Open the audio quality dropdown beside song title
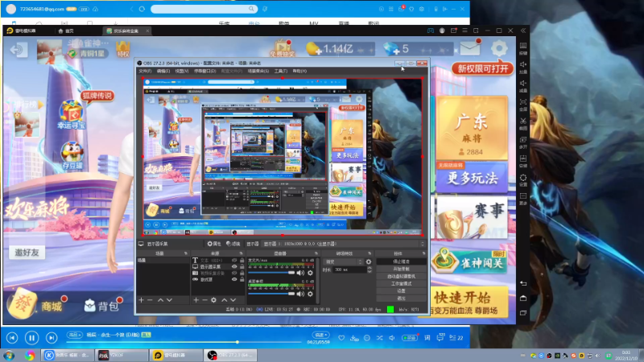 coord(74,335)
